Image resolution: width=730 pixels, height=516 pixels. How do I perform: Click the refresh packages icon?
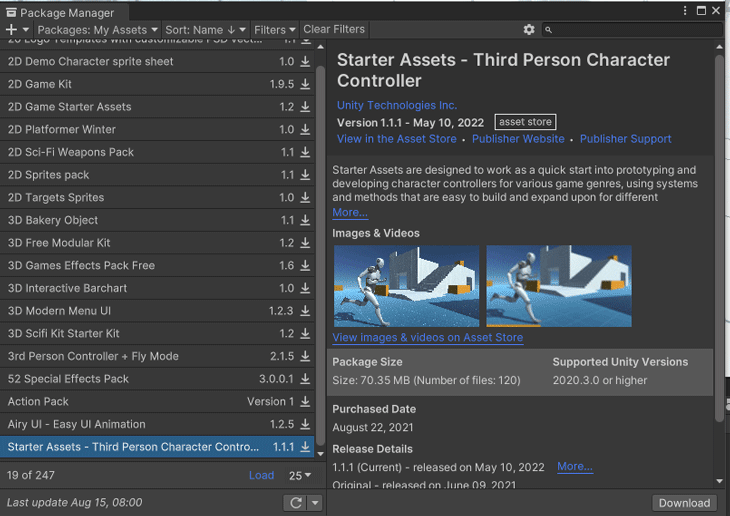[x=295, y=503]
